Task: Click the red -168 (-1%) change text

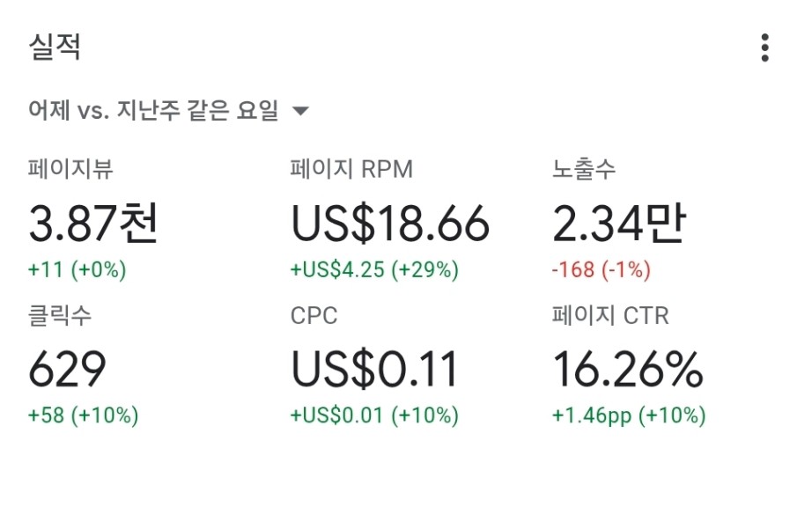Action: point(602,269)
